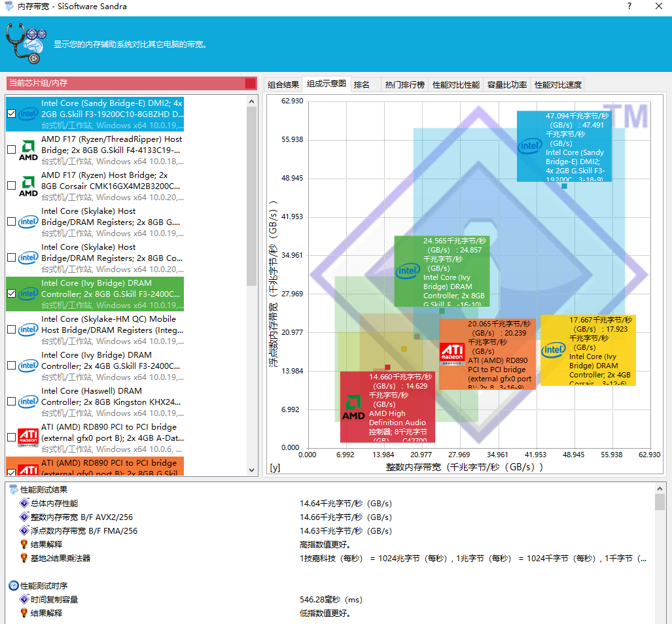Image resolution: width=672 pixels, height=624 pixels.
Task: Uncheck Intel Sandy Bridge-E DMI2 checkbox
Action: coord(12,114)
